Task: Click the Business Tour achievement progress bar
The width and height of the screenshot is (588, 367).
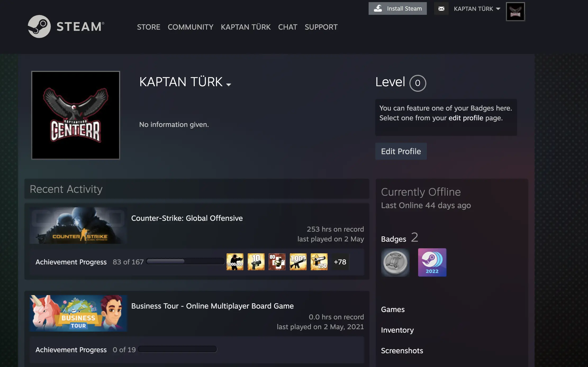Action: click(x=177, y=349)
